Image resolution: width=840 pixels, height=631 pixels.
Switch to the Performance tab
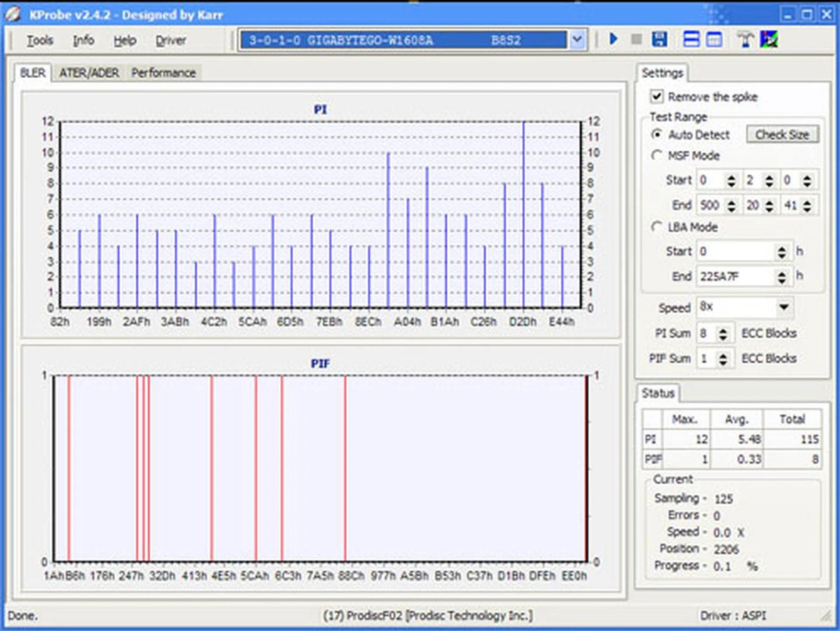tap(163, 73)
